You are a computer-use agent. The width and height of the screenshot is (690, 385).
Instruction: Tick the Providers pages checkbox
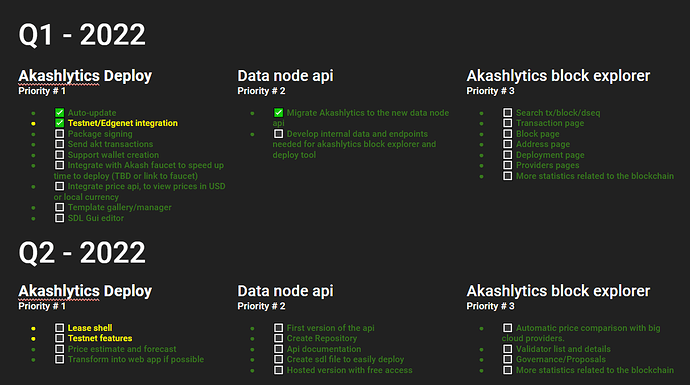507,165
